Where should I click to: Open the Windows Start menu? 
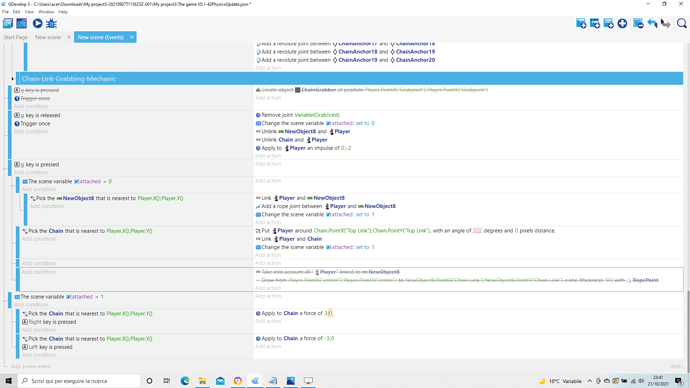coord(8,381)
